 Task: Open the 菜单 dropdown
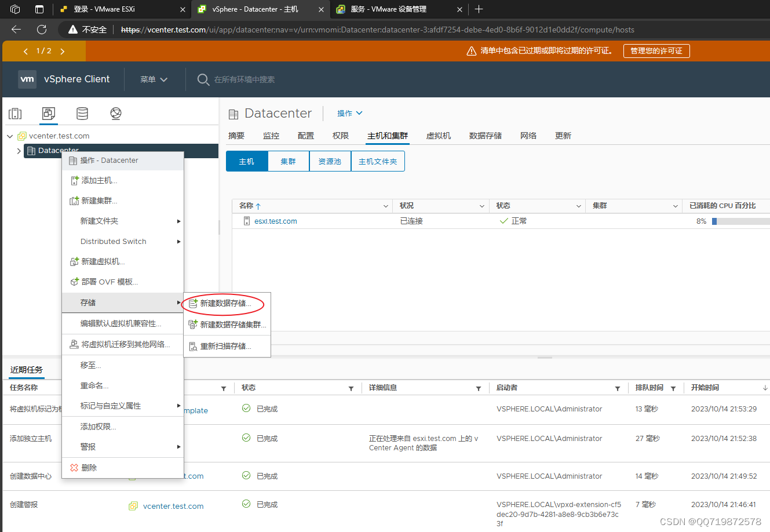tap(154, 79)
